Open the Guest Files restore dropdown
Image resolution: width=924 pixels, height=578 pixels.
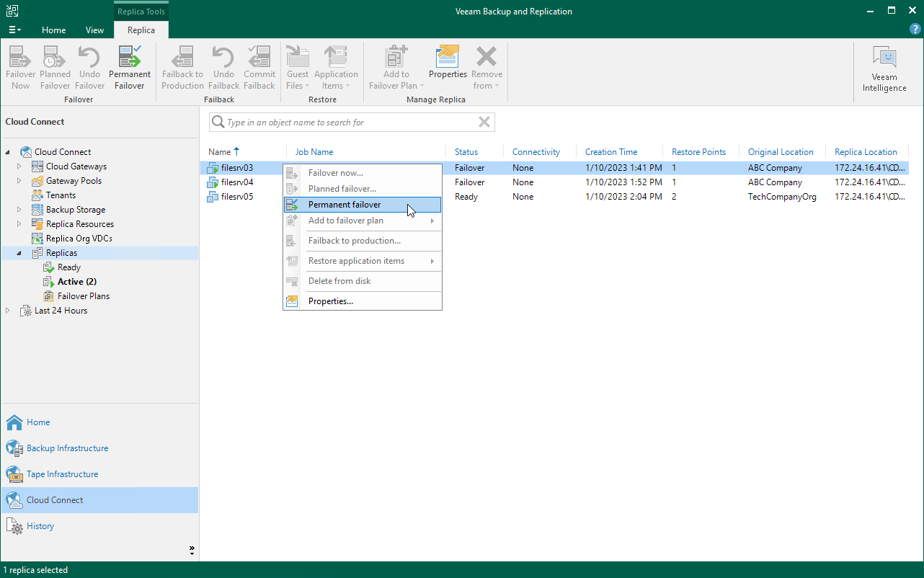pos(298,68)
